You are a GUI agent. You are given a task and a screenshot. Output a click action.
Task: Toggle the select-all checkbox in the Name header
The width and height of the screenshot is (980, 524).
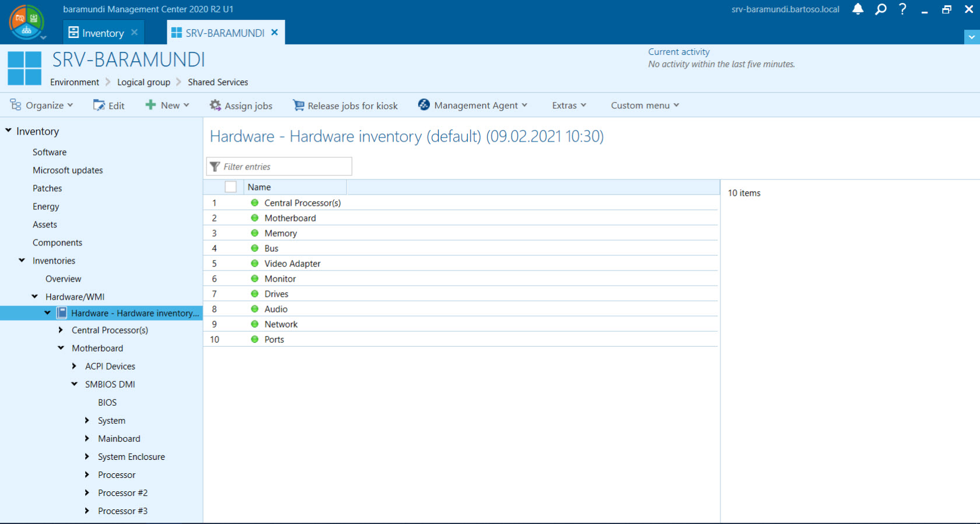pyautogui.click(x=231, y=187)
